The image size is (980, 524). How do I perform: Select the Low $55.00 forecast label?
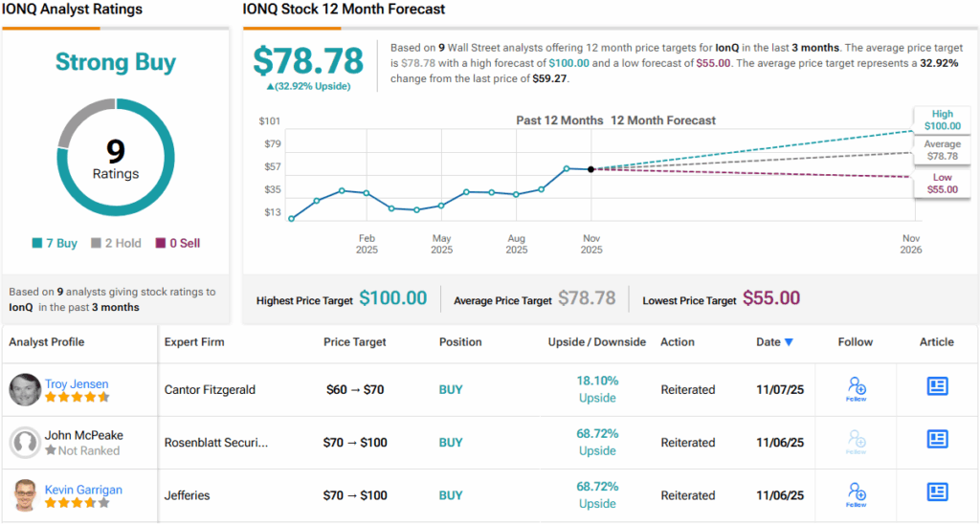941,184
